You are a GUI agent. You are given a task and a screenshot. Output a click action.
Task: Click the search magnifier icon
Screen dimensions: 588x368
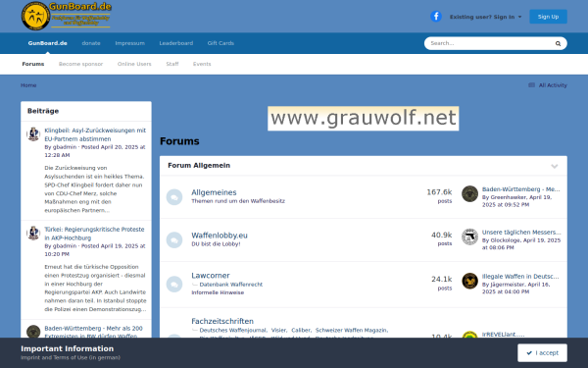[x=558, y=43]
